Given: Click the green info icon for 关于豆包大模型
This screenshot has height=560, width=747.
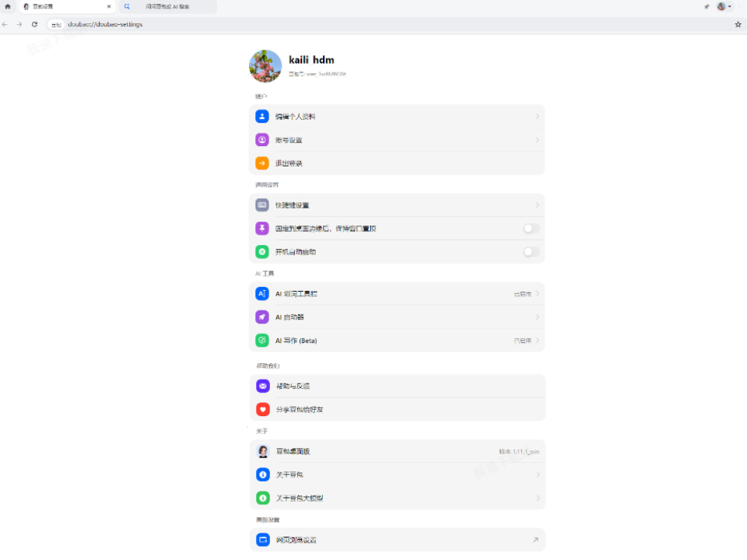Looking at the screenshot, I should tap(263, 498).
